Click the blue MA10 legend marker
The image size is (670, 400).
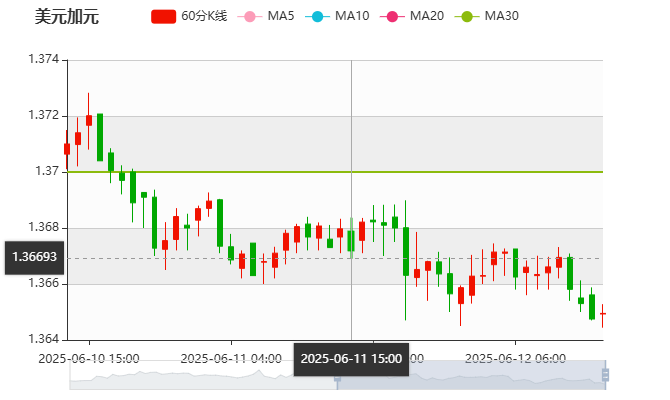click(x=317, y=16)
